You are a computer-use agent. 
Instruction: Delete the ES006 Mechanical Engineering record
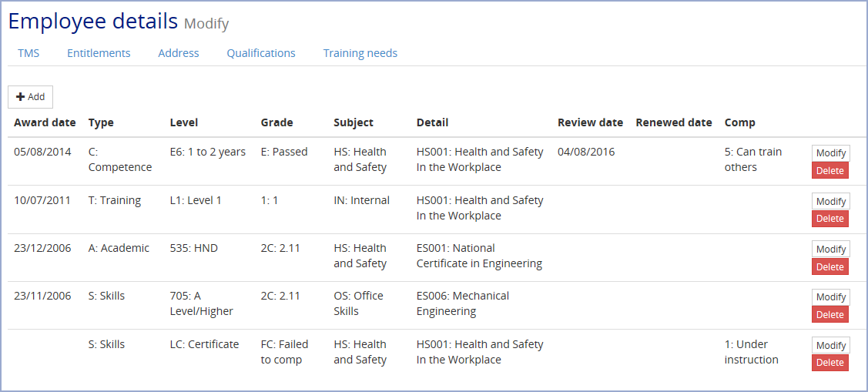point(830,314)
